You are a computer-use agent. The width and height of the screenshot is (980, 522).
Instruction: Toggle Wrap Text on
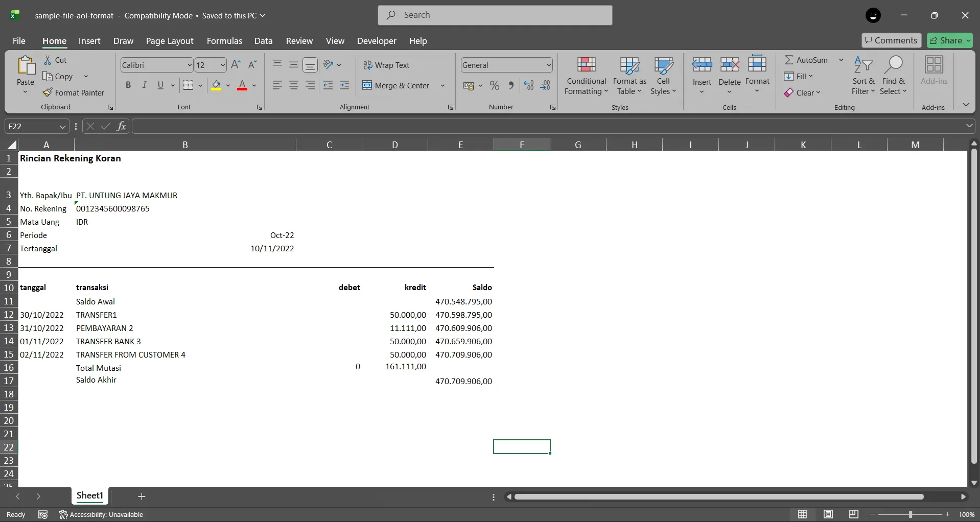(386, 65)
